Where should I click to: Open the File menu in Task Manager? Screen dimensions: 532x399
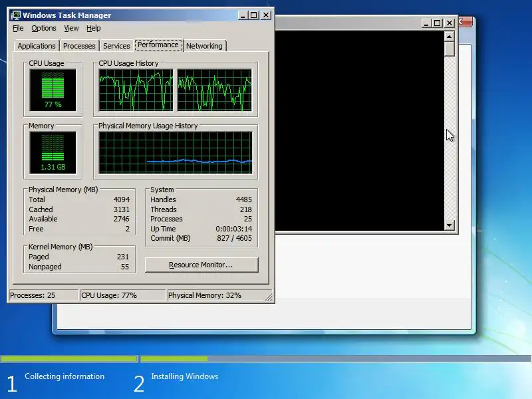pyautogui.click(x=18, y=28)
